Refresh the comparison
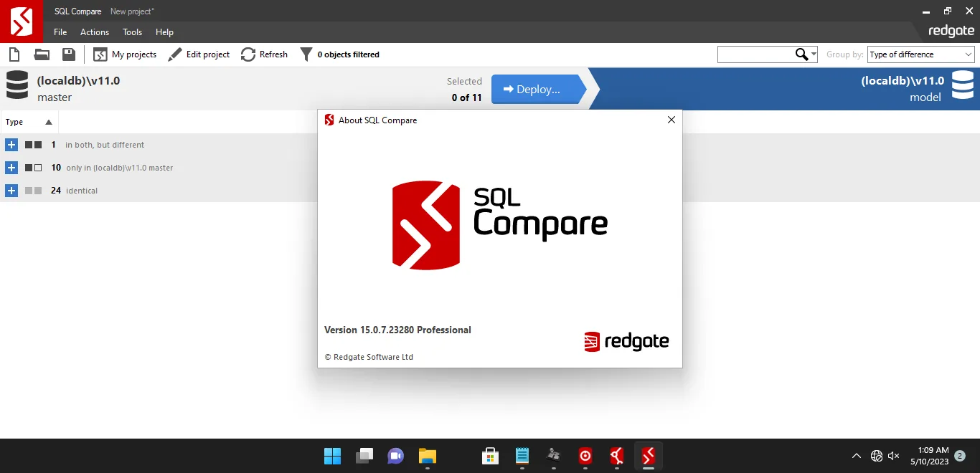 click(x=264, y=54)
